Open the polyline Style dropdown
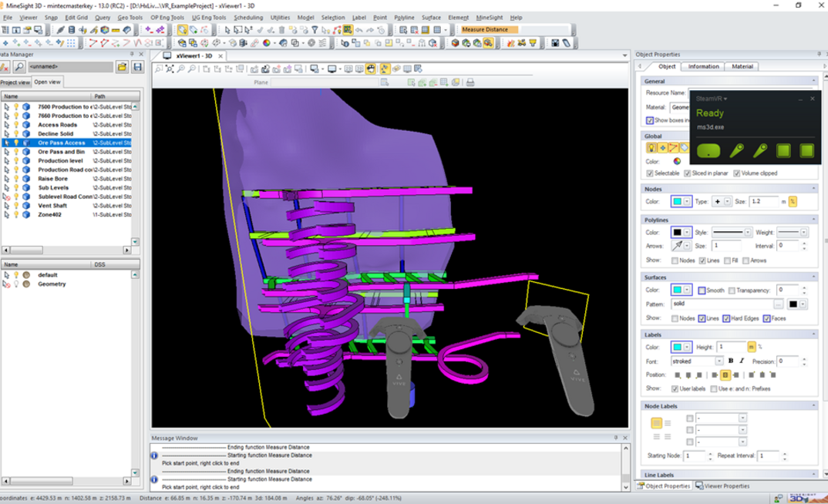This screenshot has width=828, height=504. pyautogui.click(x=748, y=231)
